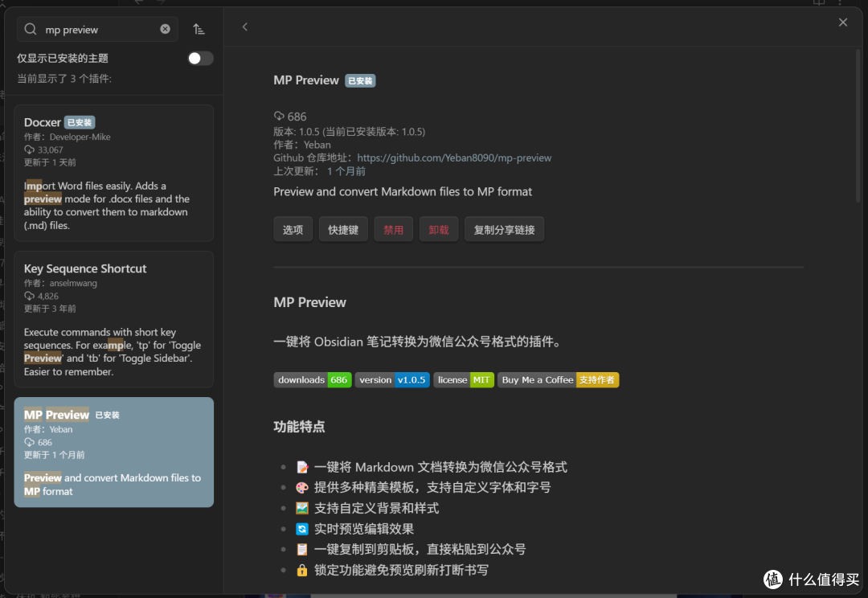Click MP Preview card download icon
The image size is (868, 598).
click(29, 442)
